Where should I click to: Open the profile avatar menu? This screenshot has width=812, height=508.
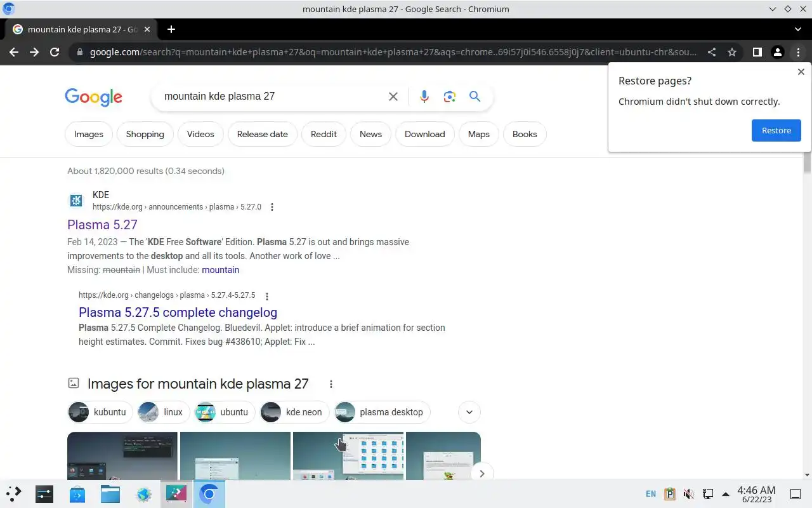coord(778,52)
